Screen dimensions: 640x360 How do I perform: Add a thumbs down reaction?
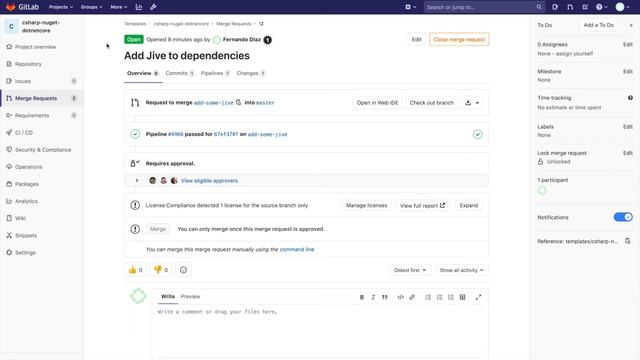160,270
